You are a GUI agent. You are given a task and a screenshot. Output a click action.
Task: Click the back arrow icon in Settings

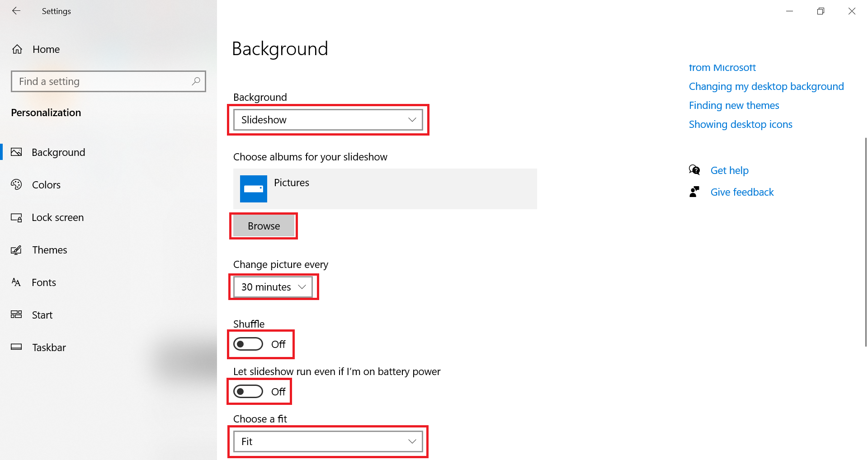(16, 11)
